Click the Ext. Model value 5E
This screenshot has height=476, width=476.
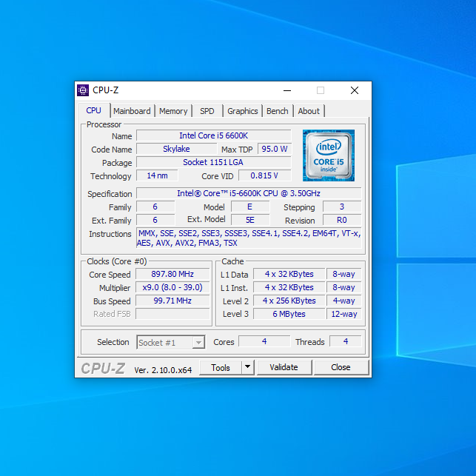coord(250,220)
